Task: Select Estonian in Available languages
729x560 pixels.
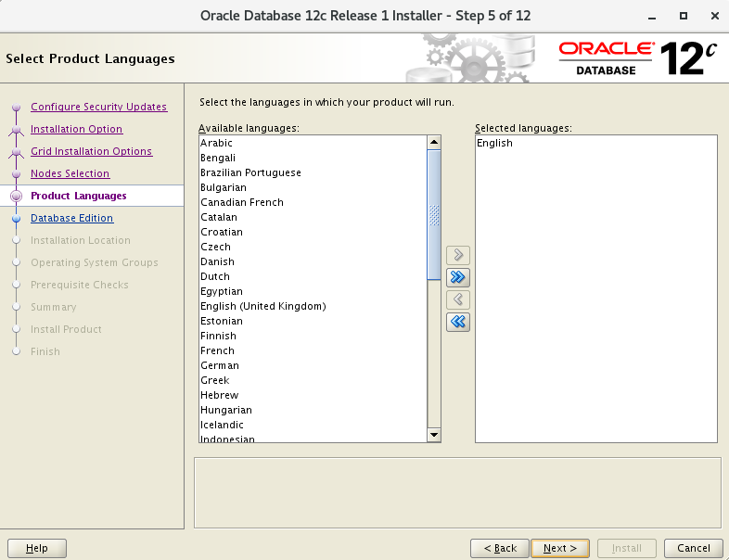Action: [x=313, y=321]
